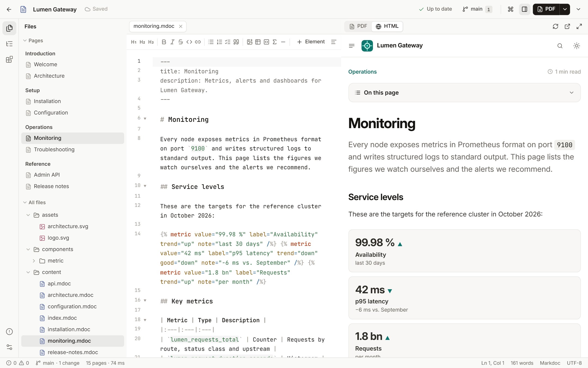Switch preview to HTML mode
This screenshot has height=368, width=588.
tap(387, 26)
